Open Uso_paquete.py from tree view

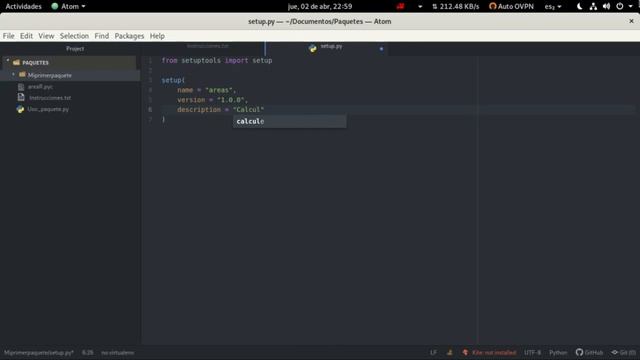48,109
